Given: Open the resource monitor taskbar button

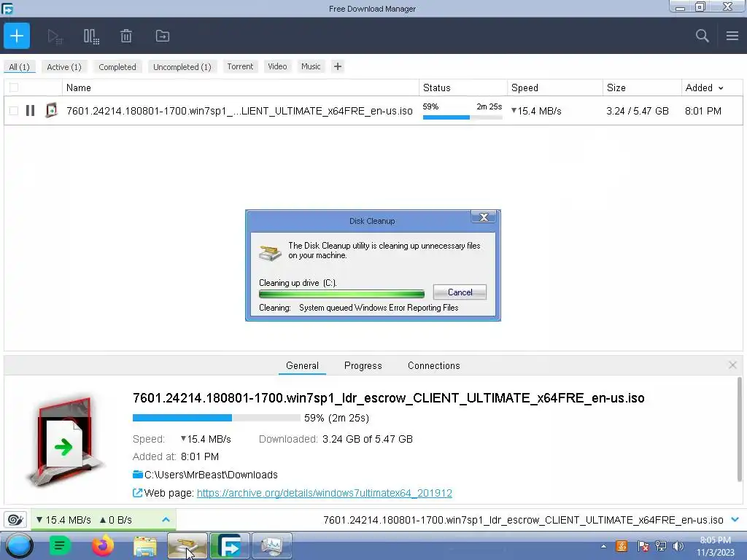Looking at the screenshot, I should coord(271,545).
